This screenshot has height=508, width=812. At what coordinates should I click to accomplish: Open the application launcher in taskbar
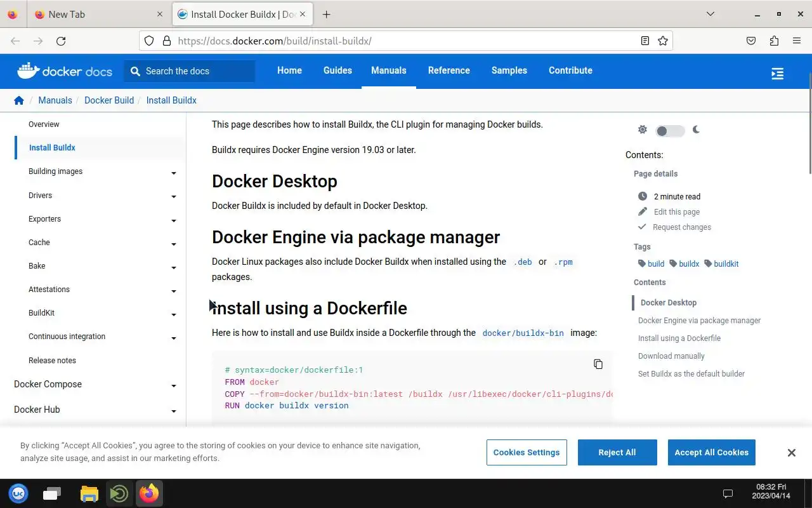[18, 493]
